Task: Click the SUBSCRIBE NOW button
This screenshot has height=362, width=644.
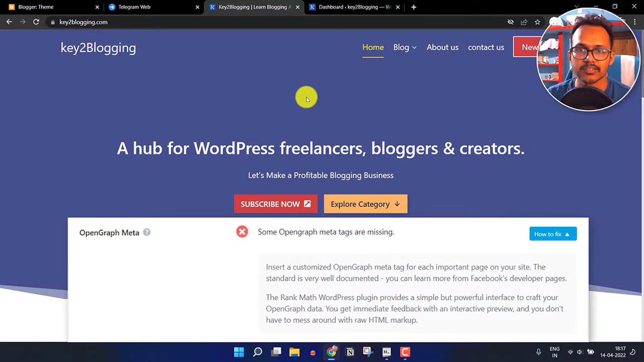Action: [x=276, y=204]
